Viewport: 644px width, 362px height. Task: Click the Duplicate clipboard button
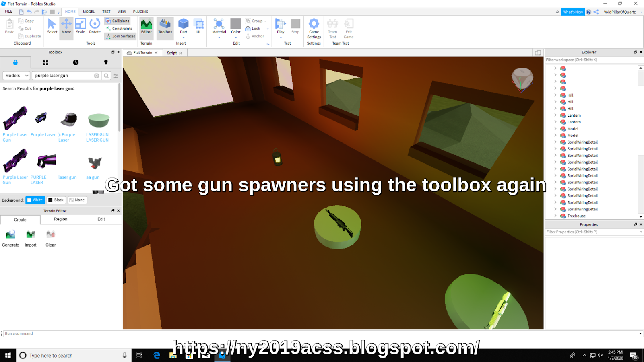tap(29, 36)
